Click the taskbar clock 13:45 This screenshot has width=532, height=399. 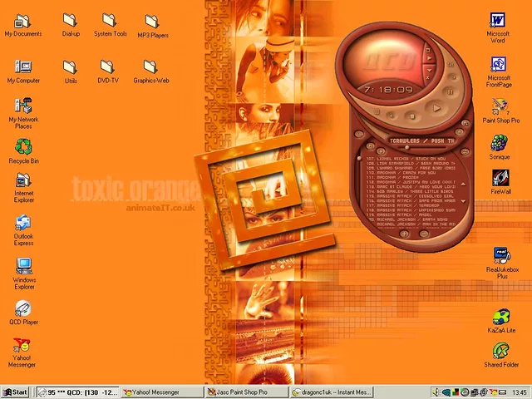tap(519, 392)
